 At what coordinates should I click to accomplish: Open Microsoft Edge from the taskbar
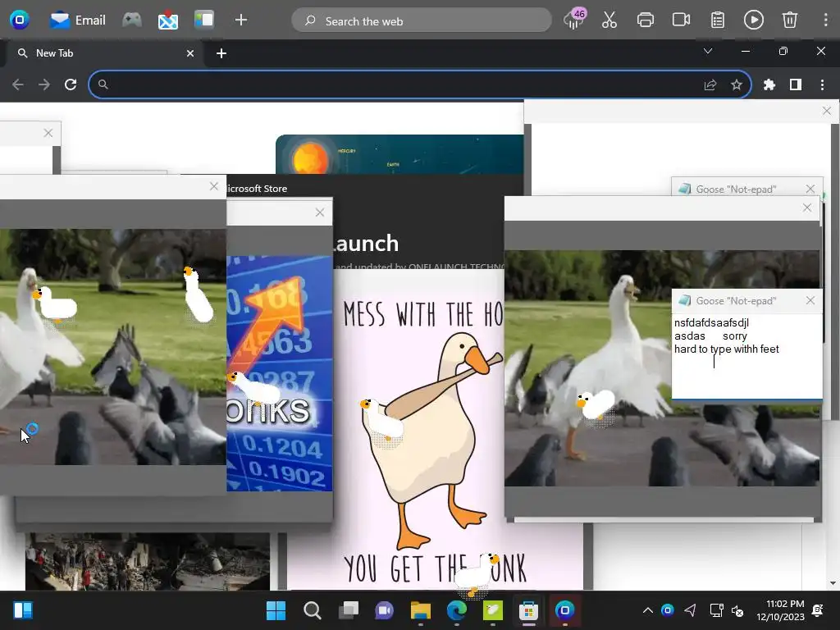(x=456, y=610)
